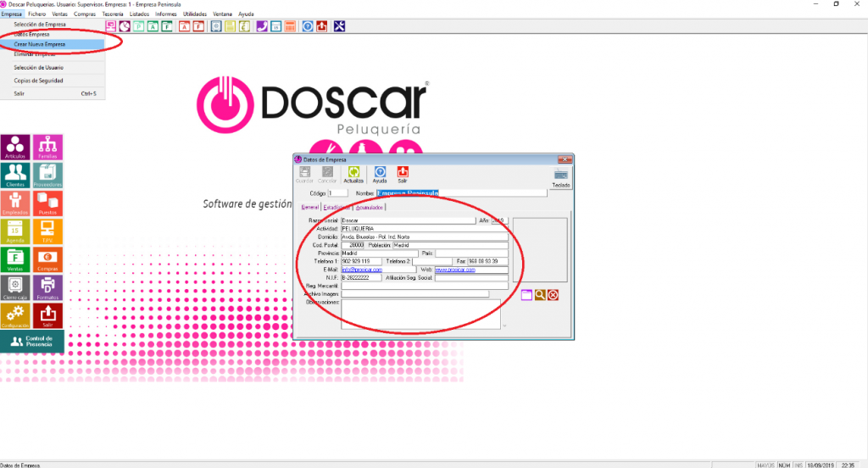Open the Ventas menu in menu bar
This screenshot has width=868, height=468.
[59, 14]
